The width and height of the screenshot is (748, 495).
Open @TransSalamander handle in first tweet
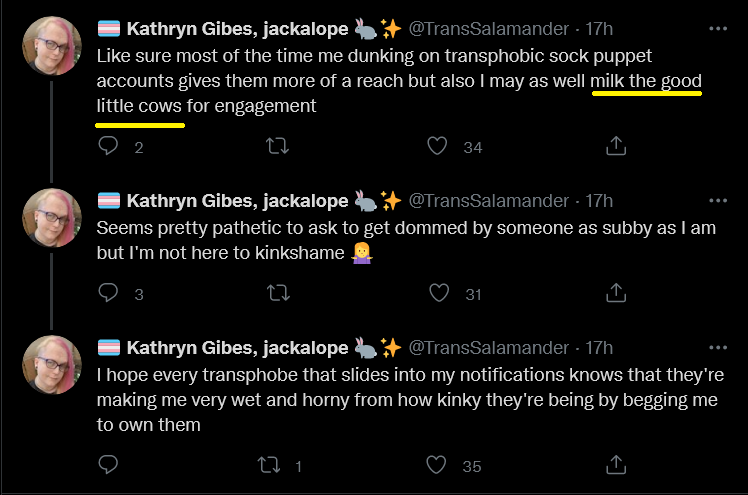pos(488,29)
